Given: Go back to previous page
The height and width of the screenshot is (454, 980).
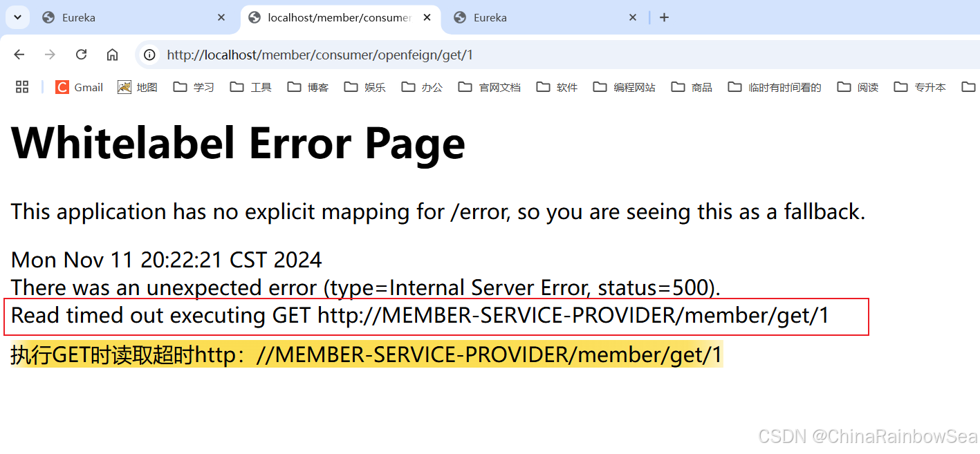Looking at the screenshot, I should (x=19, y=55).
